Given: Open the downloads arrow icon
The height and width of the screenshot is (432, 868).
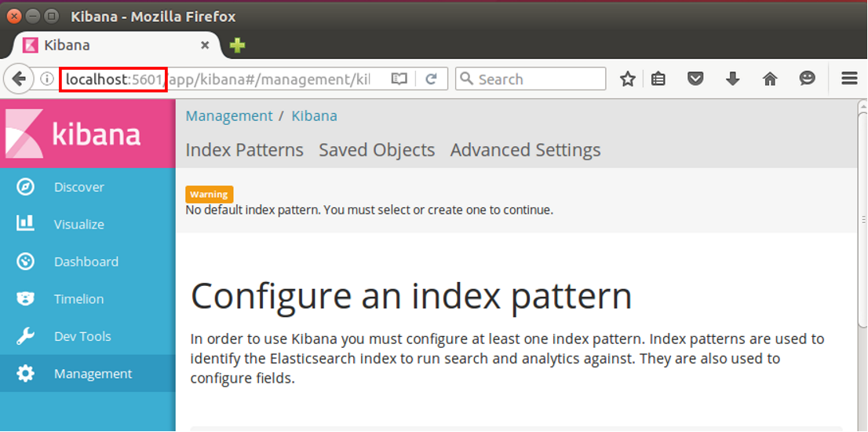Looking at the screenshot, I should [x=732, y=79].
